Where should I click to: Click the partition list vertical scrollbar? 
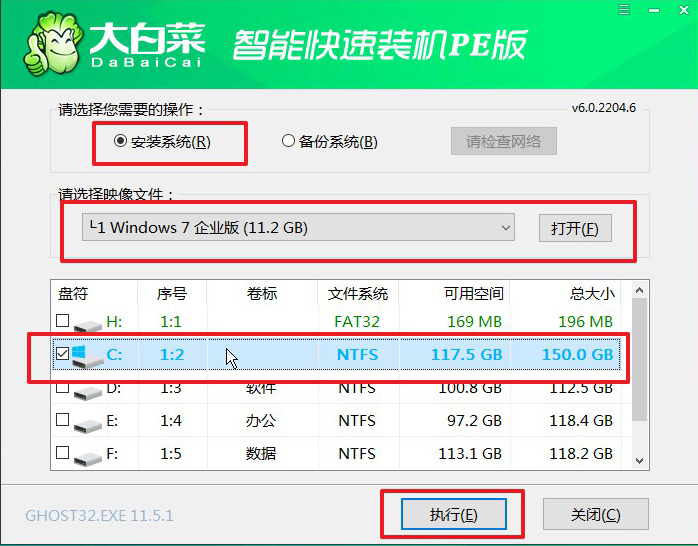(x=638, y=380)
